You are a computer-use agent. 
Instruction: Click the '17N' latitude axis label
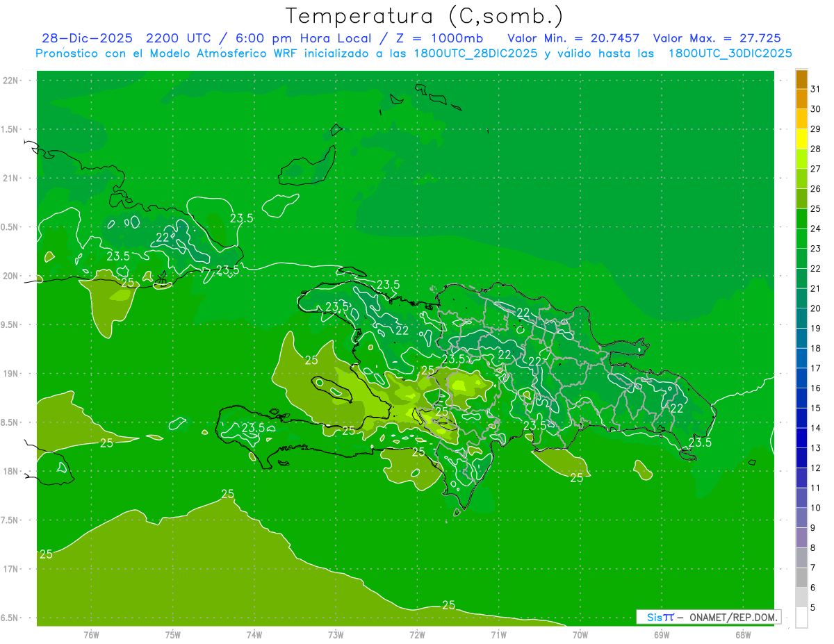coord(10,570)
